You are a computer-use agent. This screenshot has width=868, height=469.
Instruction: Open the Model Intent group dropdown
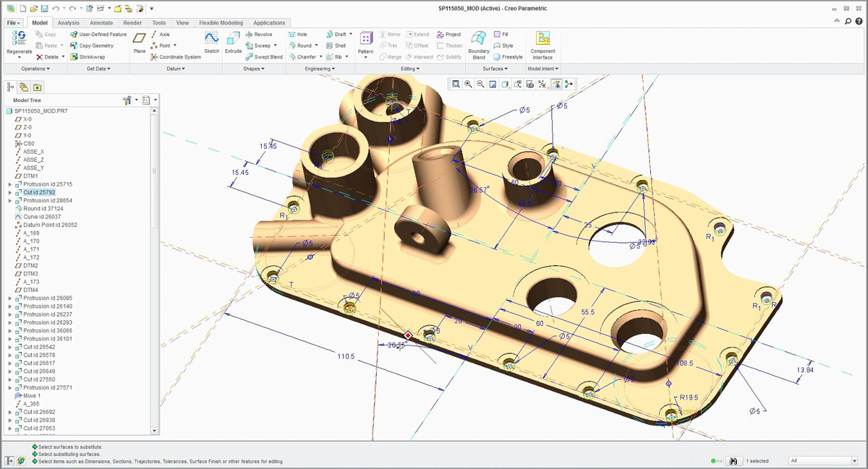pos(542,69)
